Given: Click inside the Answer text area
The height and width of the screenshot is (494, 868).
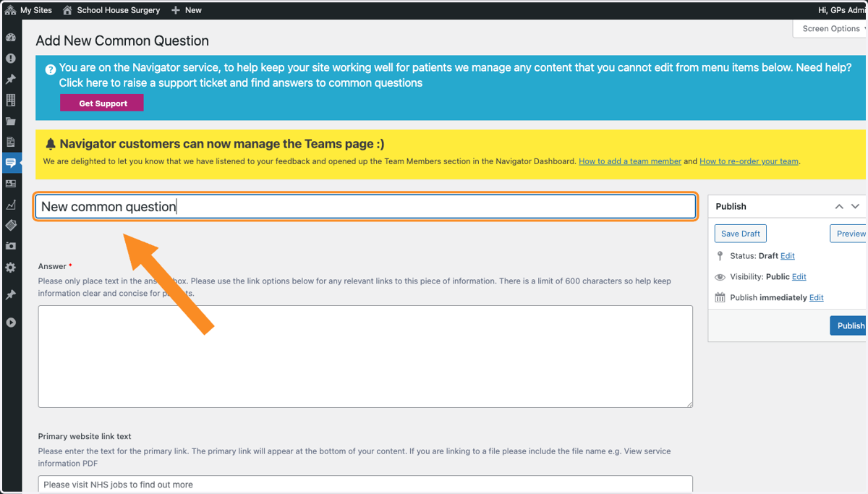Looking at the screenshot, I should (365, 357).
